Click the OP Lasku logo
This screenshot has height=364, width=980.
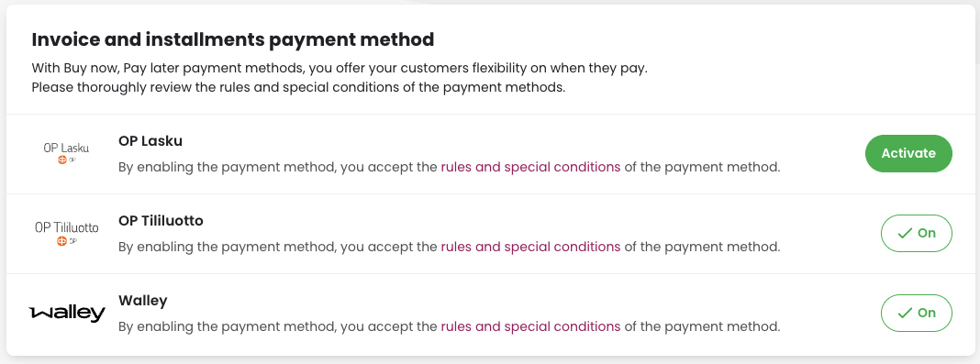(x=66, y=154)
